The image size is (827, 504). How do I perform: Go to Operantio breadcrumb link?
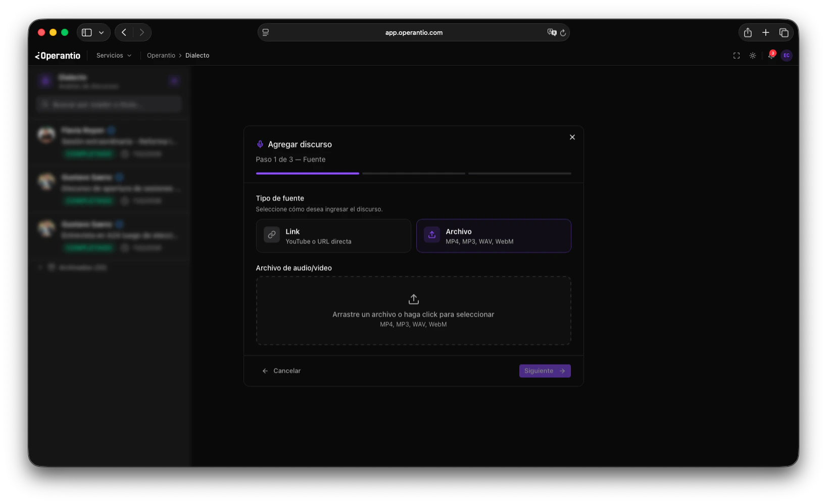pos(161,56)
